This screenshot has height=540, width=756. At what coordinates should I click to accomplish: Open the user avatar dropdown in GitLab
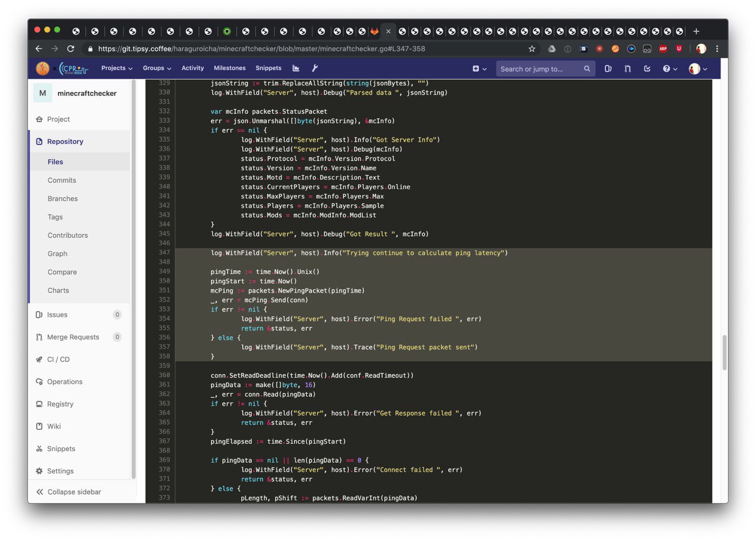(698, 69)
